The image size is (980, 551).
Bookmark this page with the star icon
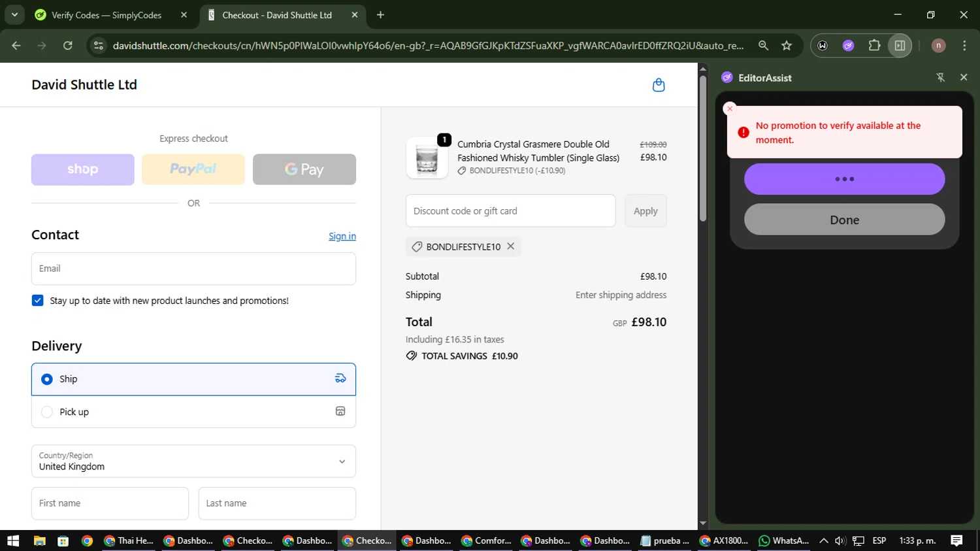pos(787,46)
